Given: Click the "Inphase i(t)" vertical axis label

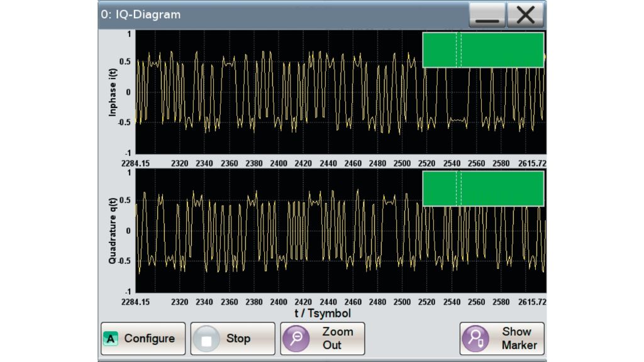Looking at the screenshot, I should 113,92.
